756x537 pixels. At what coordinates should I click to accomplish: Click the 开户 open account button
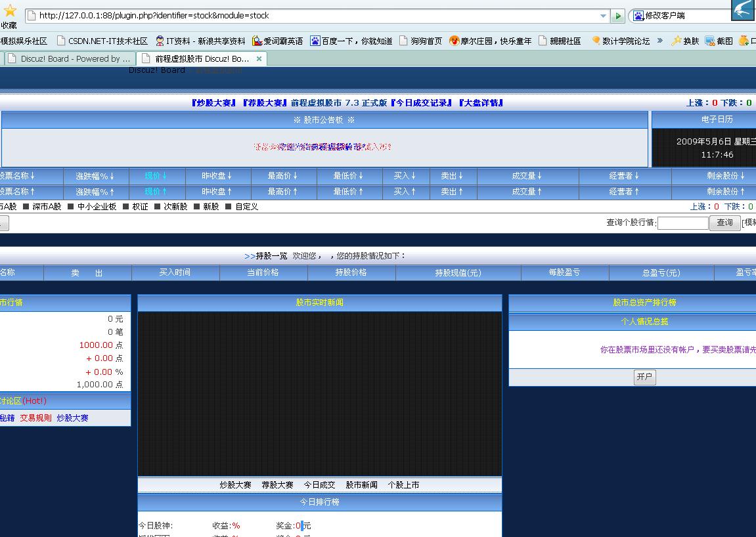[644, 377]
